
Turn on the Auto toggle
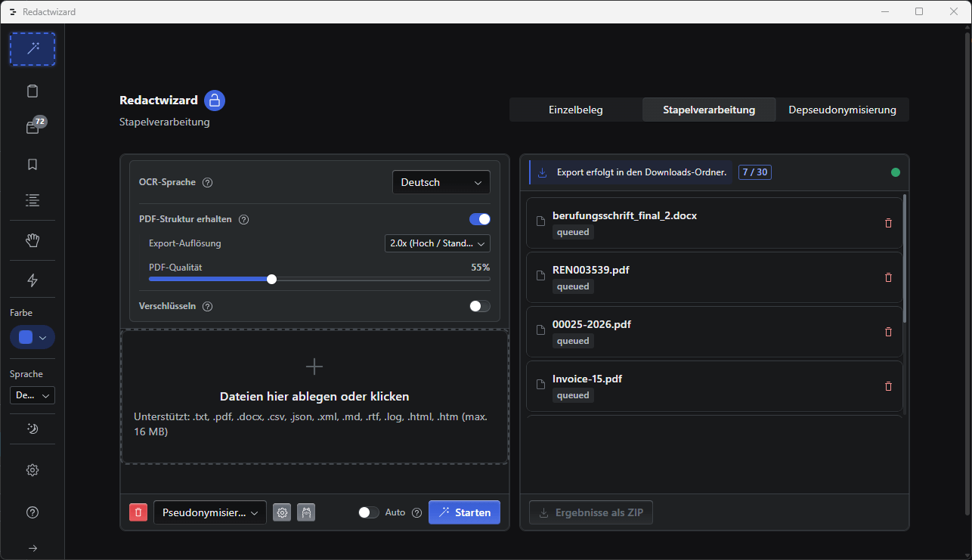pyautogui.click(x=369, y=512)
